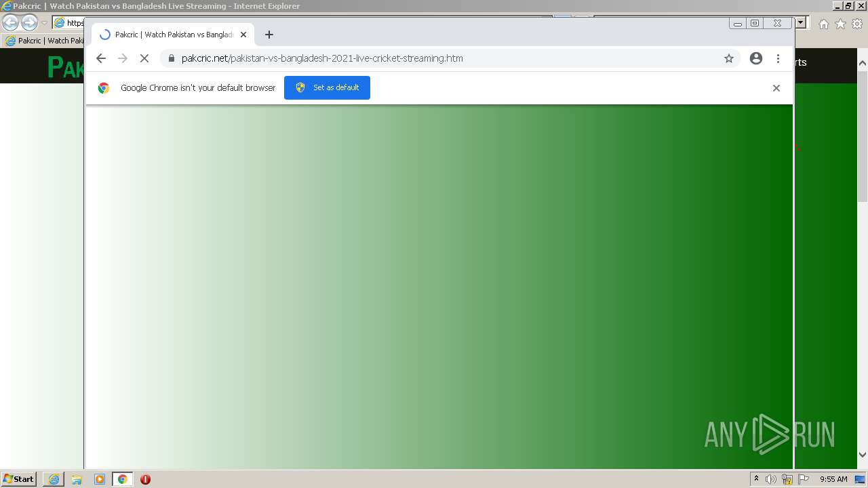The width and height of the screenshot is (868, 488).
Task: Open the media player taskbar icon
Action: 100,479
